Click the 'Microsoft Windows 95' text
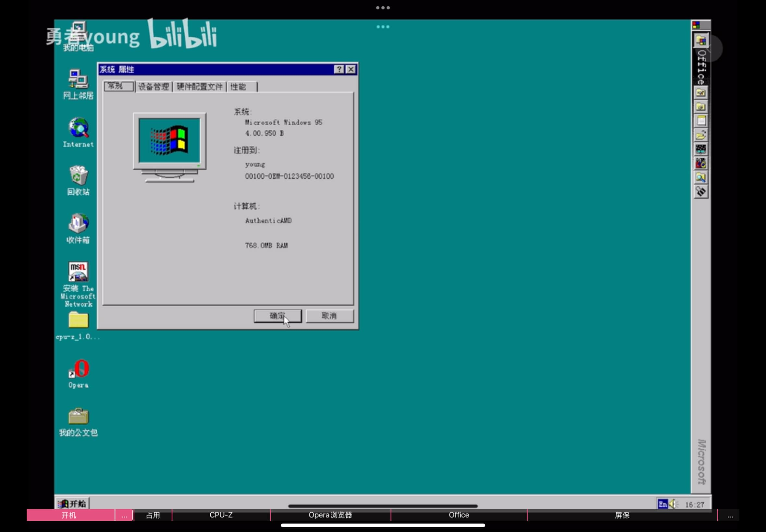The height and width of the screenshot is (532, 766). point(283,122)
